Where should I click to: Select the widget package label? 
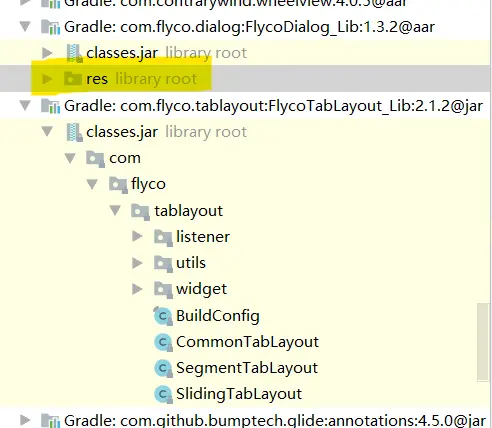tap(202, 289)
